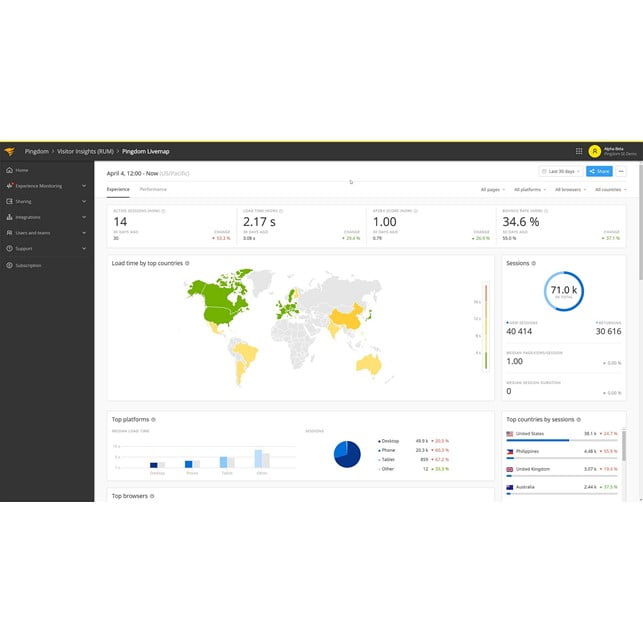The image size is (643, 643).
Task: Expand the Integrations sidebar section
Action: [x=86, y=217]
